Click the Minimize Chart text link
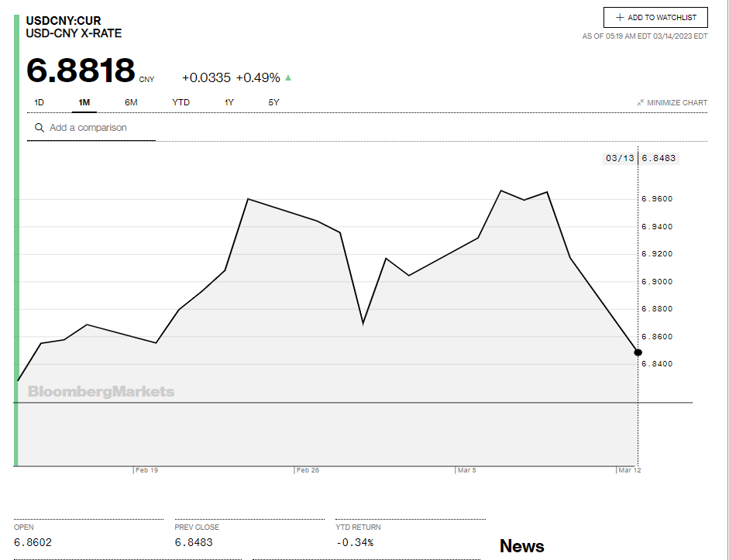The width and height of the screenshot is (729, 560). pos(677,102)
